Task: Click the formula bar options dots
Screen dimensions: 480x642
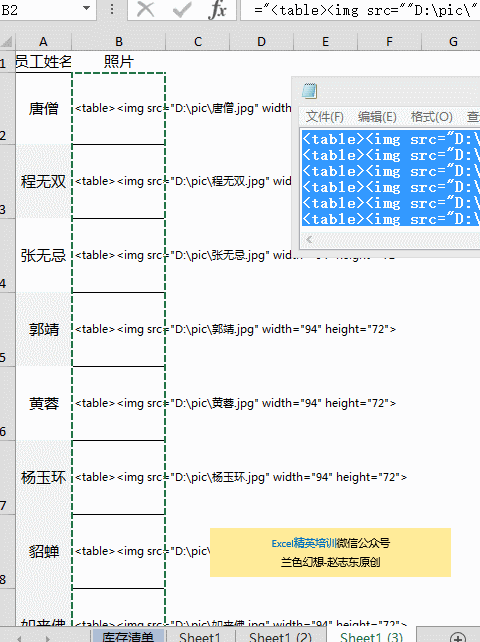Action: click(111, 9)
